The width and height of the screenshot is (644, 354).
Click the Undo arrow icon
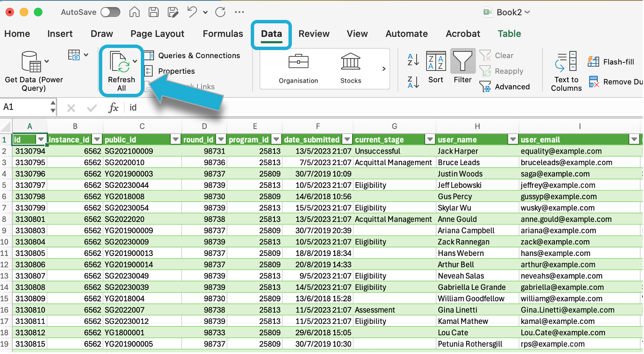coord(192,12)
